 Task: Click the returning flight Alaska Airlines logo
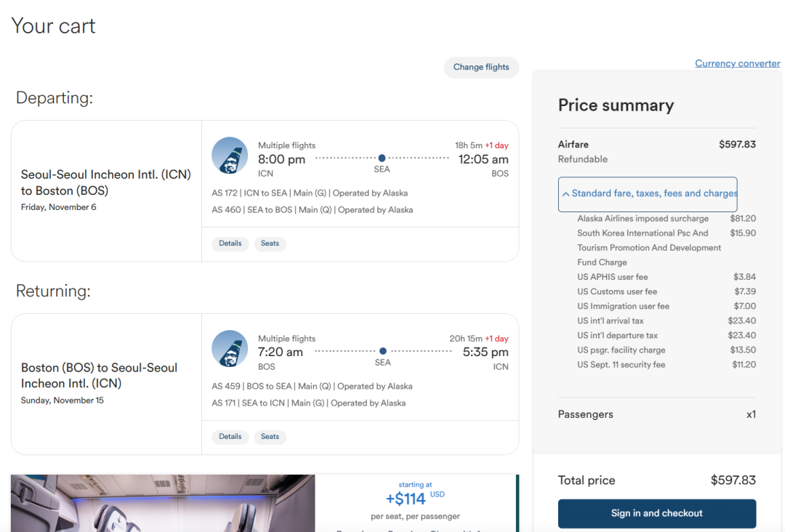pos(230,349)
